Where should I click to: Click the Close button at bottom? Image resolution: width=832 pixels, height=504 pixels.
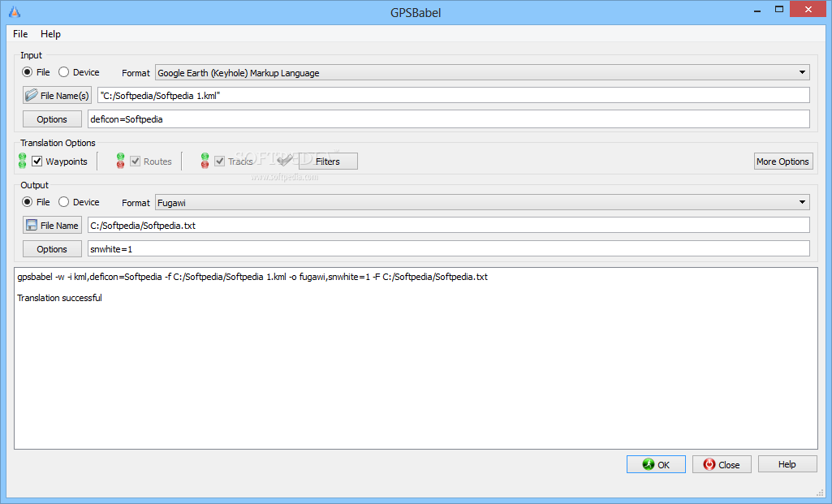[x=722, y=464]
